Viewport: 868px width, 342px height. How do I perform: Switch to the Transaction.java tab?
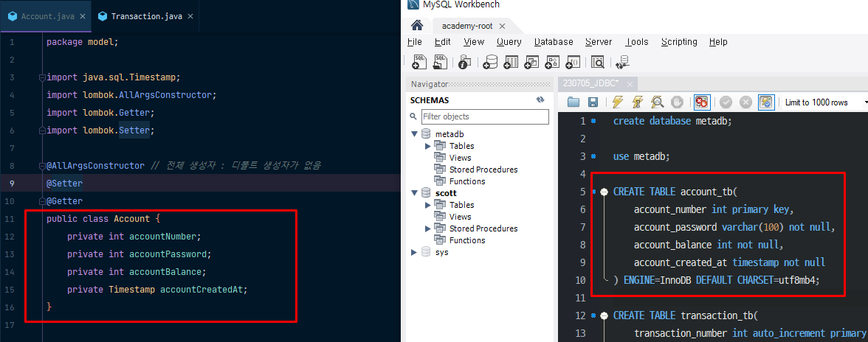(x=146, y=16)
